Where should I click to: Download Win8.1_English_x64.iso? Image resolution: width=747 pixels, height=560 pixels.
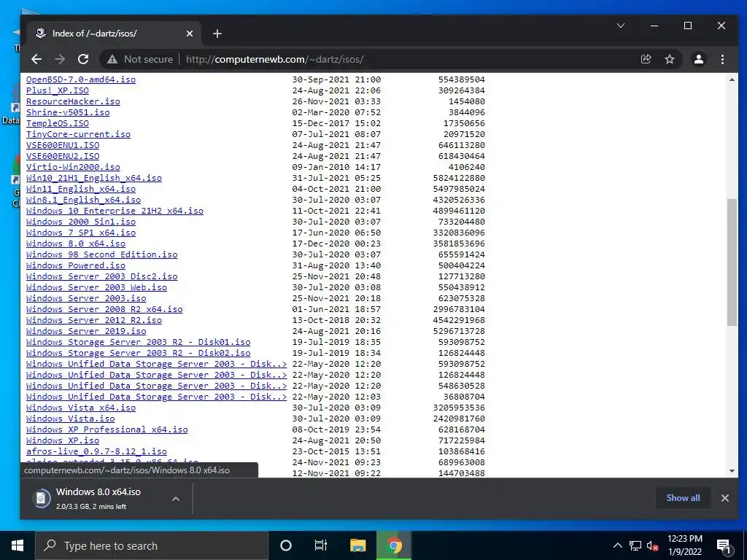(x=83, y=200)
